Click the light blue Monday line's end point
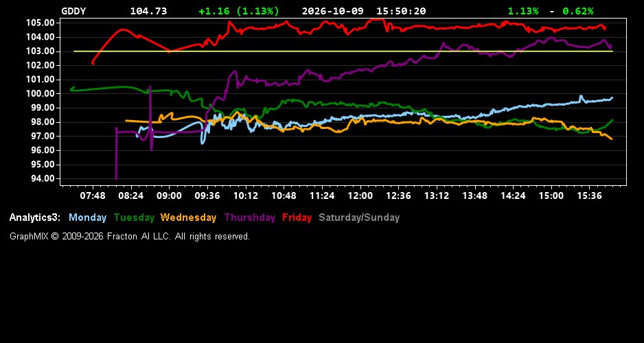Image resolution: width=644 pixels, height=343 pixels. tap(612, 98)
